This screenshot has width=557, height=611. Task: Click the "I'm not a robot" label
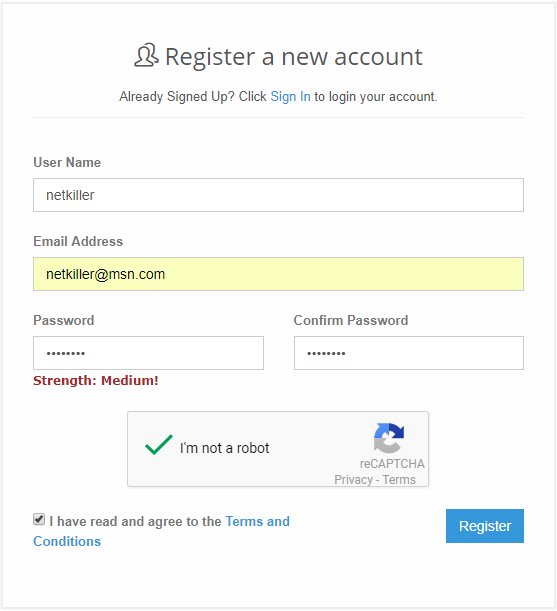click(x=225, y=448)
